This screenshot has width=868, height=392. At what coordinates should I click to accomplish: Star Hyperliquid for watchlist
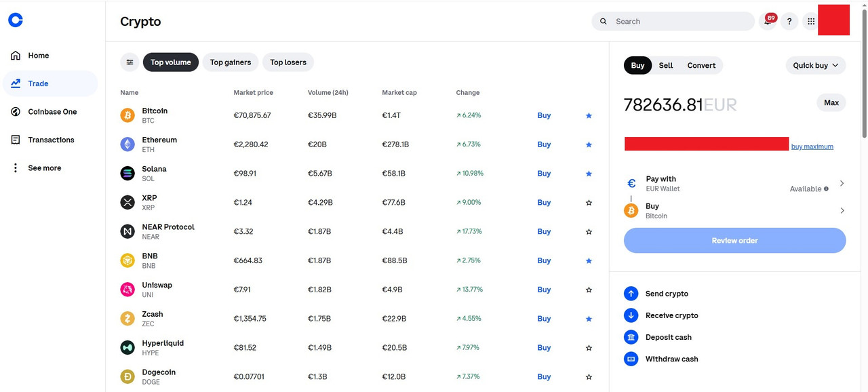point(589,348)
